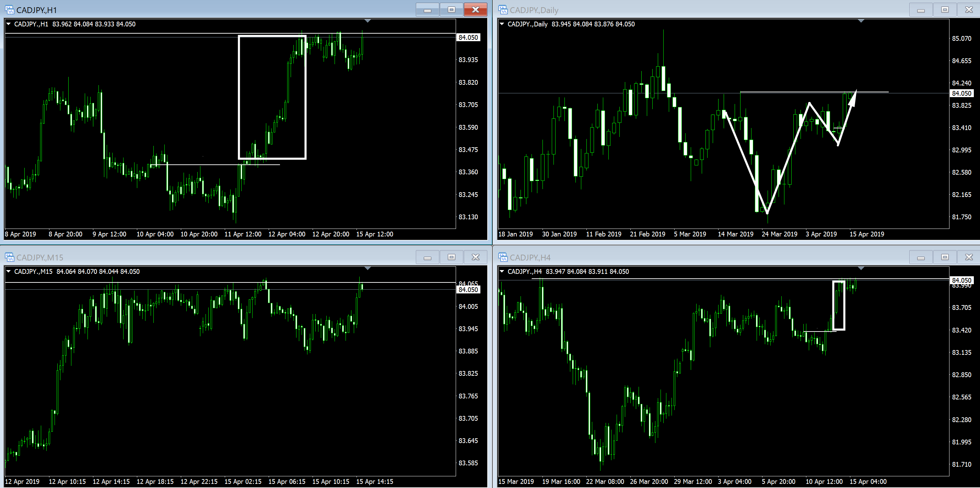Grab the chart shift marker on Daily chart

tap(861, 21)
